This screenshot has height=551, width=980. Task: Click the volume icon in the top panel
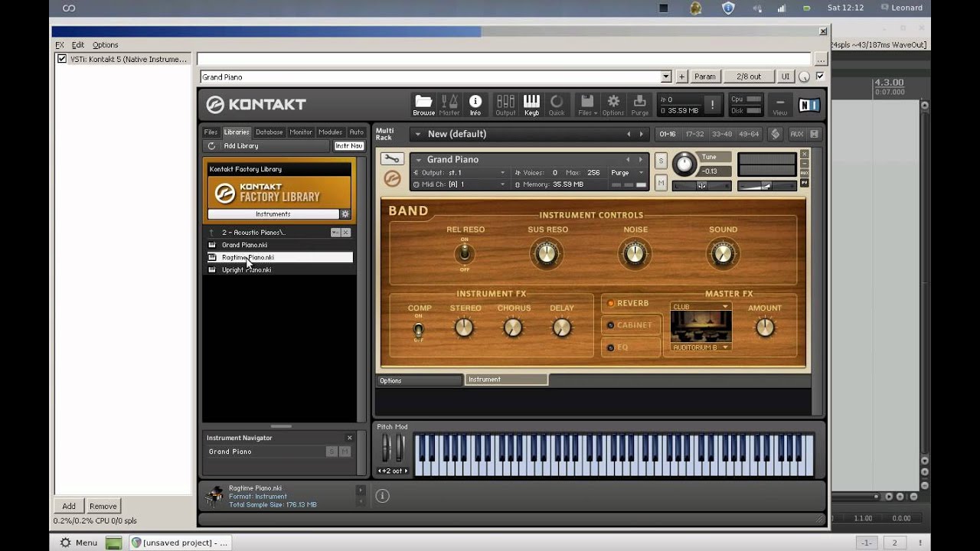tap(757, 8)
